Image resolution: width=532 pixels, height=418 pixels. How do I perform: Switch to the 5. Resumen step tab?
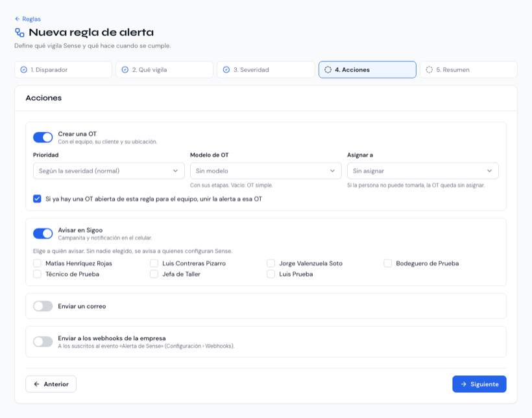[x=468, y=70]
